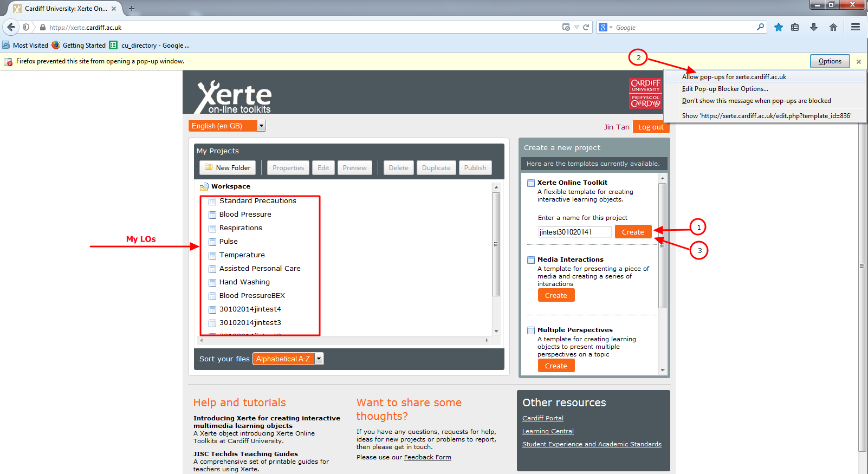Open the Firefox hamburger menu
The height and width of the screenshot is (474, 868).
pos(856,27)
